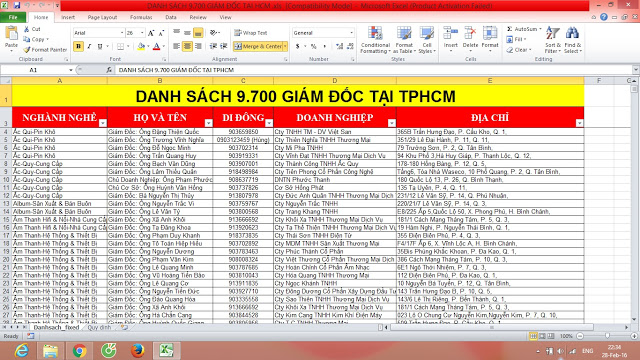Click the Paste icon in Clipboard group
Screen dimensions: 640x360
pyautogui.click(x=11, y=34)
